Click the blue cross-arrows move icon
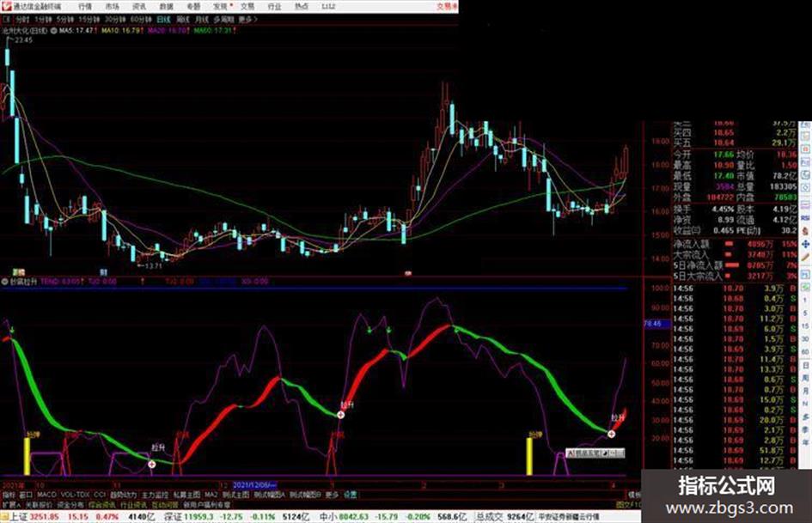This screenshot has height=523, width=812. point(806,243)
